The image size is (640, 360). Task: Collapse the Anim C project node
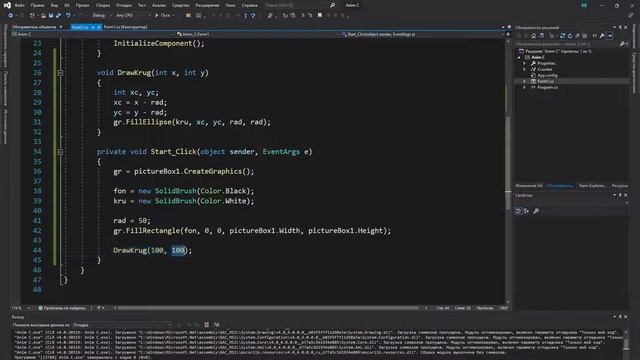pyautogui.click(x=519, y=58)
